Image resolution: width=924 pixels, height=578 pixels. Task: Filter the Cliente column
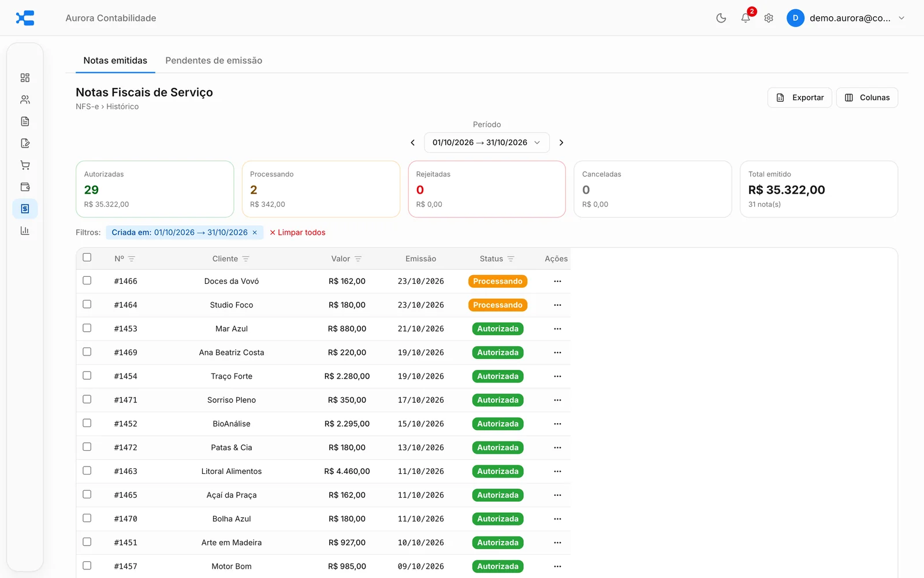246,259
